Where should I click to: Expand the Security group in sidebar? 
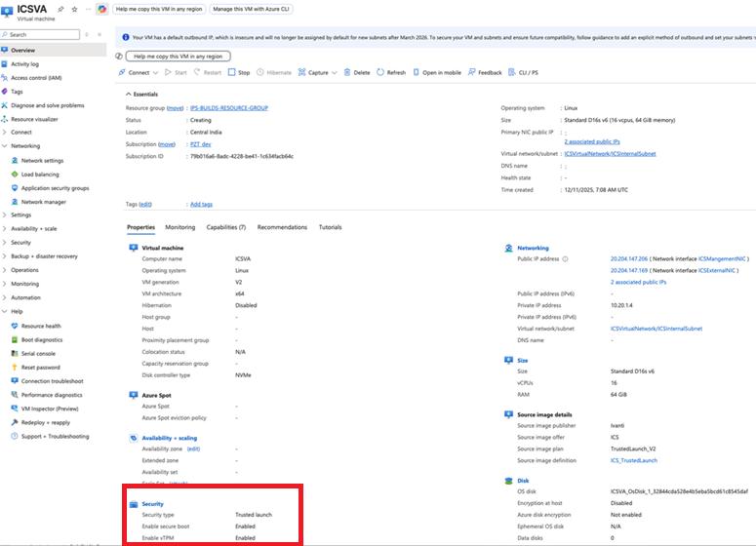5,243
